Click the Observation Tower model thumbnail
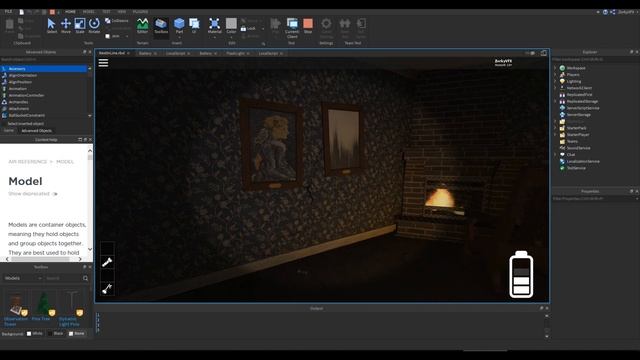The height and width of the screenshot is (360, 640). (16, 304)
